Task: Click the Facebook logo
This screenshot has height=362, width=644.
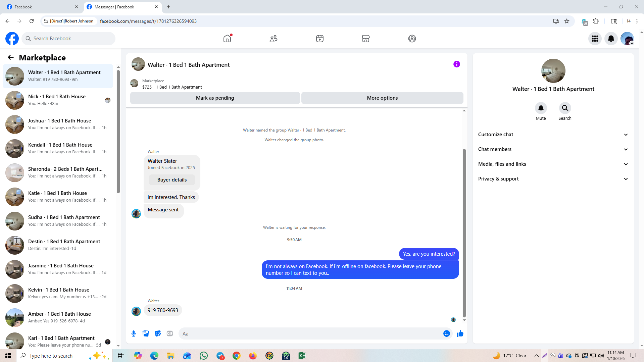Action: [x=12, y=39]
